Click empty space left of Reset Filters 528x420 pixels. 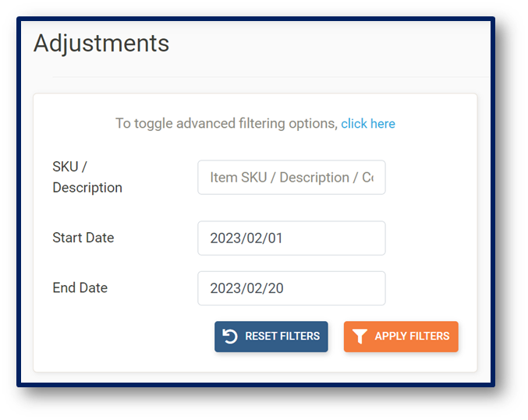125,337
